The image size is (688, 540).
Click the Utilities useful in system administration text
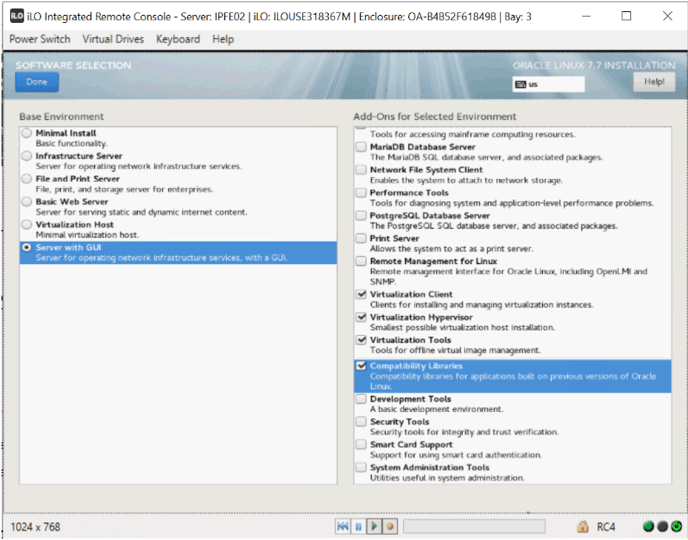tap(447, 478)
